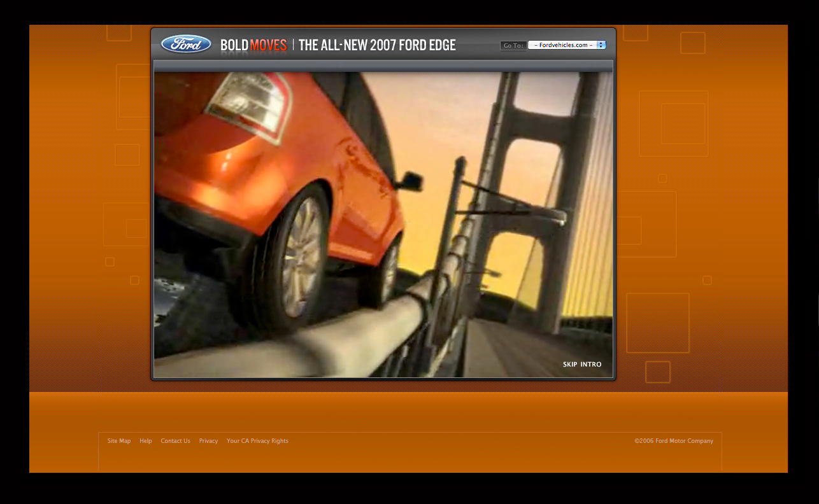
Task: Click the Bold Moves heading text
Action: 253,45
